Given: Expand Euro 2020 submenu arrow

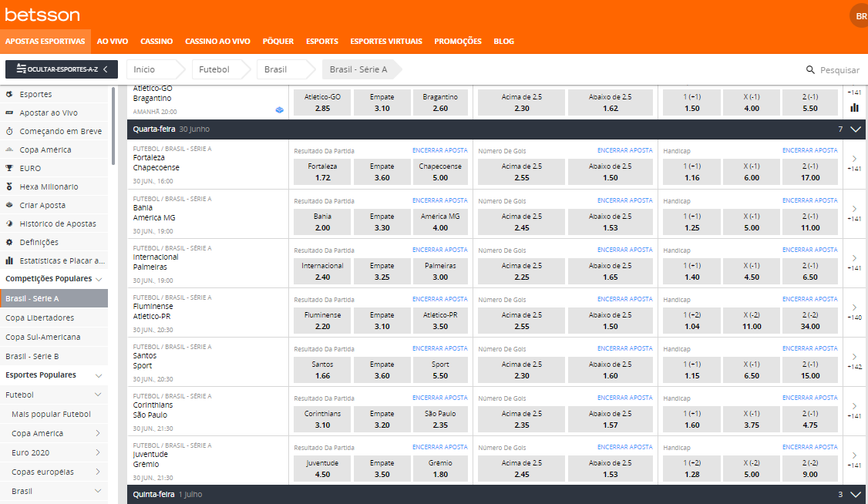Looking at the screenshot, I should (98, 452).
